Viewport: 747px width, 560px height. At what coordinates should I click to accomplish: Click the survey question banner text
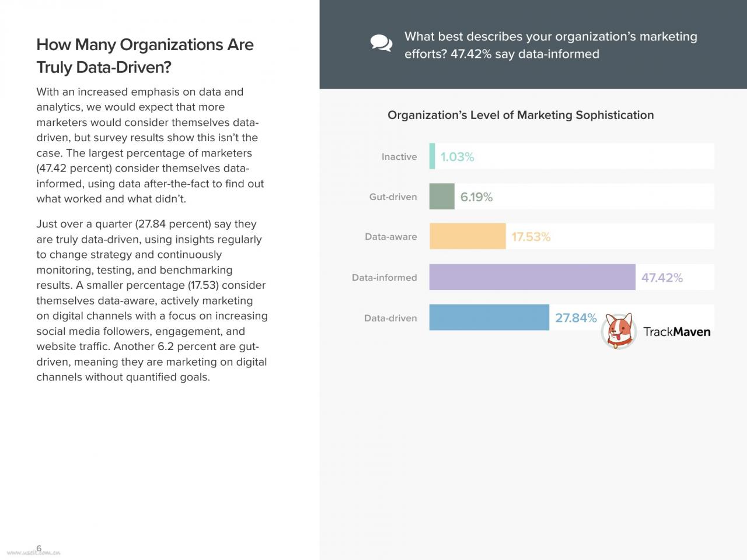(550, 45)
